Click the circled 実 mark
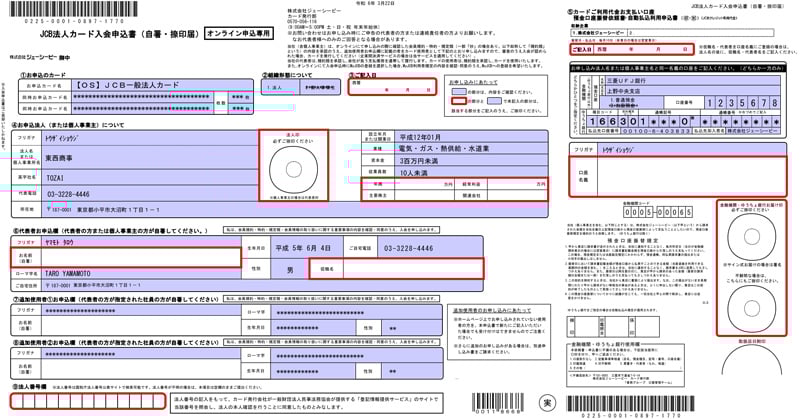 tap(547, 403)
